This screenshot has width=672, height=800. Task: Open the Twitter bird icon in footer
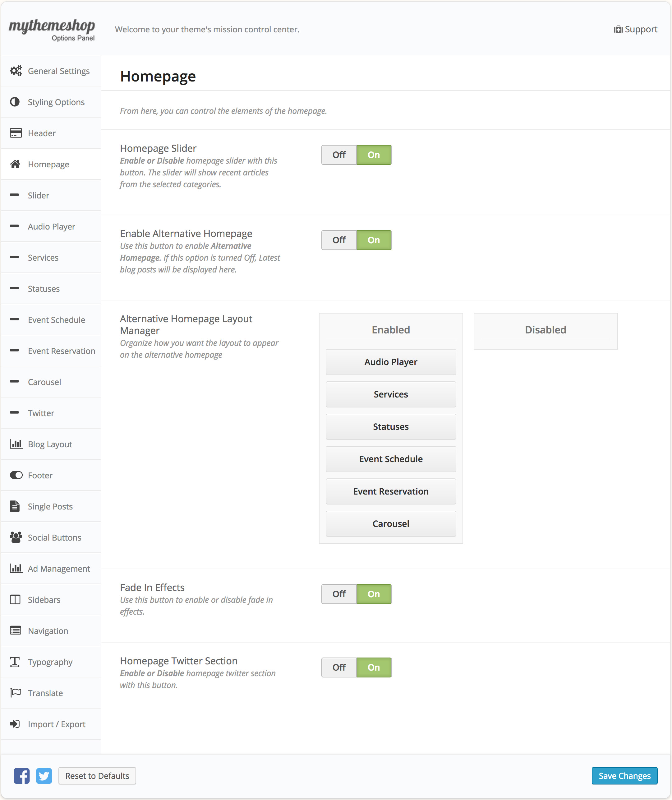click(44, 776)
